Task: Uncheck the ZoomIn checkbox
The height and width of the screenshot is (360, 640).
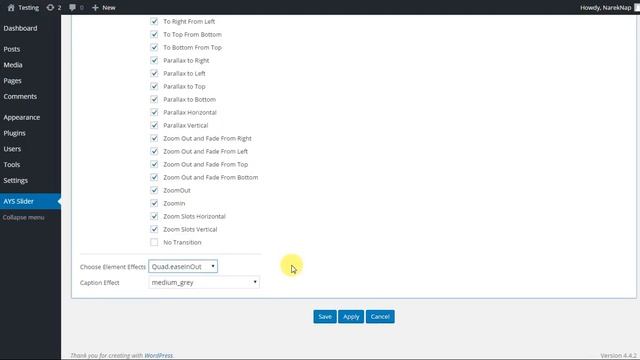Action: (x=154, y=203)
